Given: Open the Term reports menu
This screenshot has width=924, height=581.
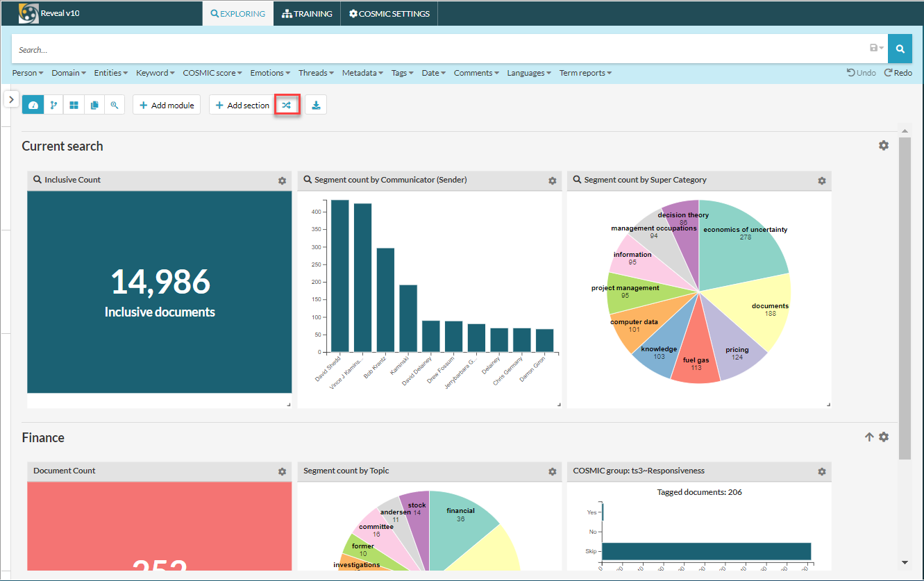Looking at the screenshot, I should point(586,73).
